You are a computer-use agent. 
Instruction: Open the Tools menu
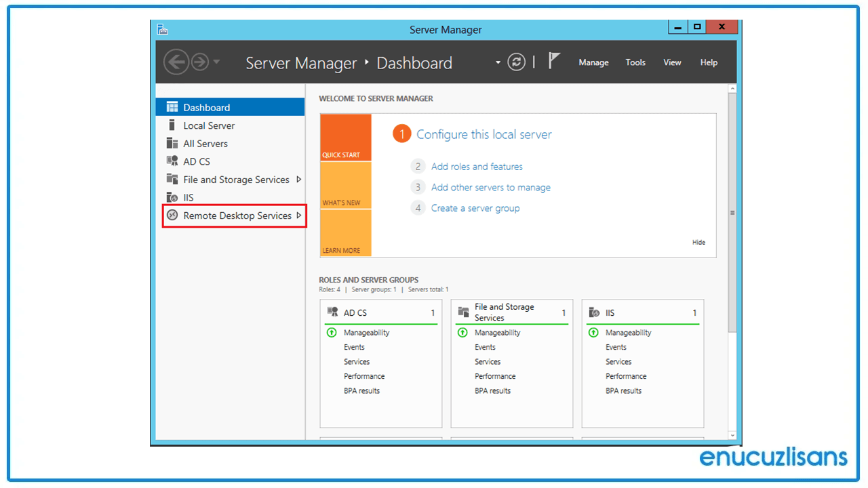[x=635, y=62]
